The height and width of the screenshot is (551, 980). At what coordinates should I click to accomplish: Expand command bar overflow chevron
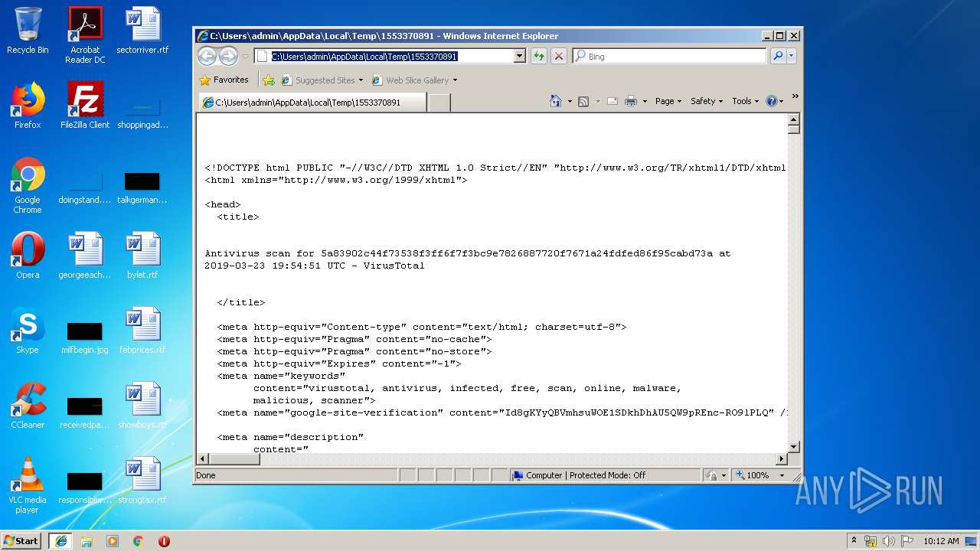[795, 96]
